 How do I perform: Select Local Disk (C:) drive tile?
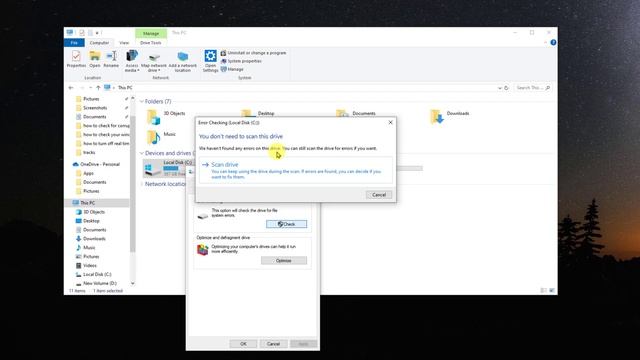[168, 168]
